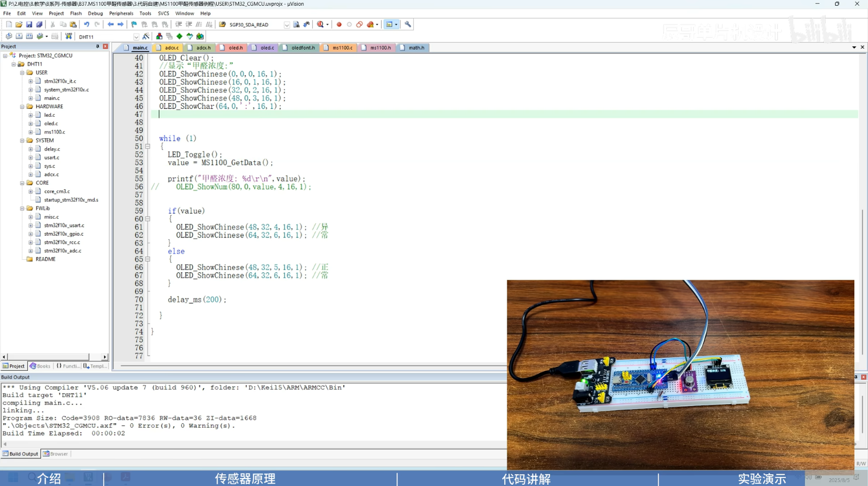Click the 实验演示 section in the bottom bar
The height and width of the screenshot is (486, 868).
761,479
